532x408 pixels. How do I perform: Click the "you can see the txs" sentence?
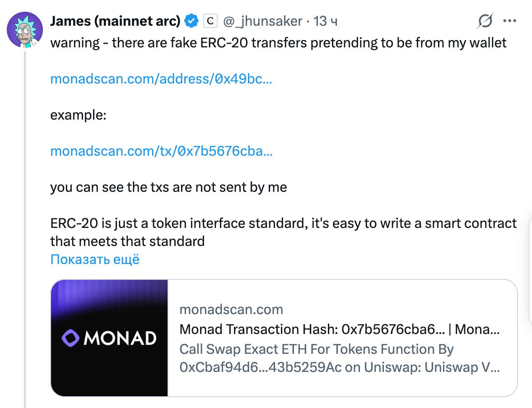coord(168,187)
